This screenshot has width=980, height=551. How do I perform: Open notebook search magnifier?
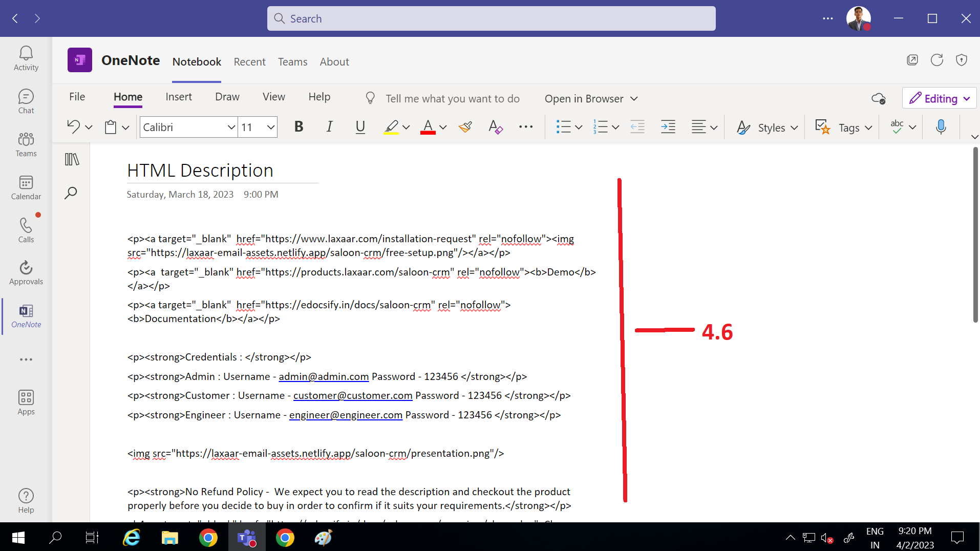click(71, 193)
